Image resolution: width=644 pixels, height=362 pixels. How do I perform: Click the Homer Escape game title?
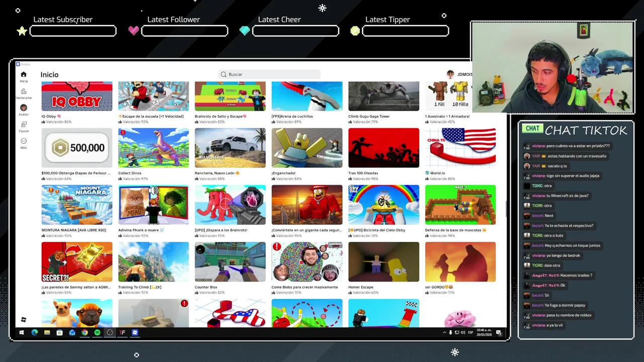361,287
